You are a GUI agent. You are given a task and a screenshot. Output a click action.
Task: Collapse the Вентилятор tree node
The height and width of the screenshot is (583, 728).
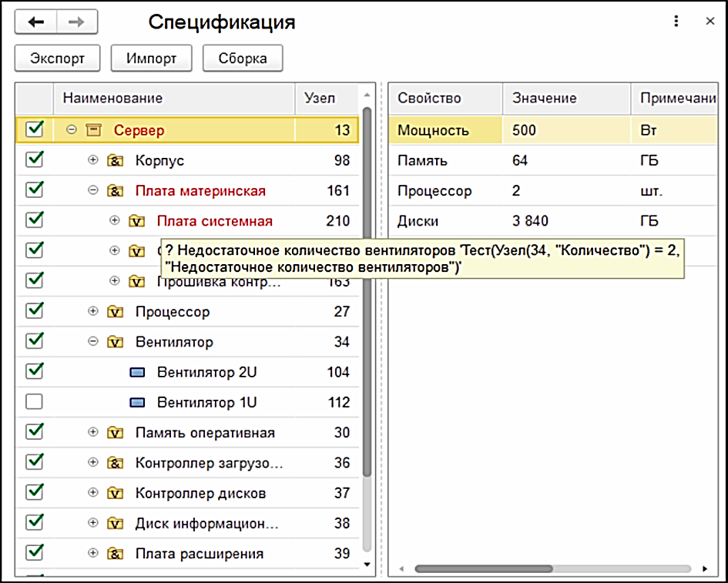93,342
